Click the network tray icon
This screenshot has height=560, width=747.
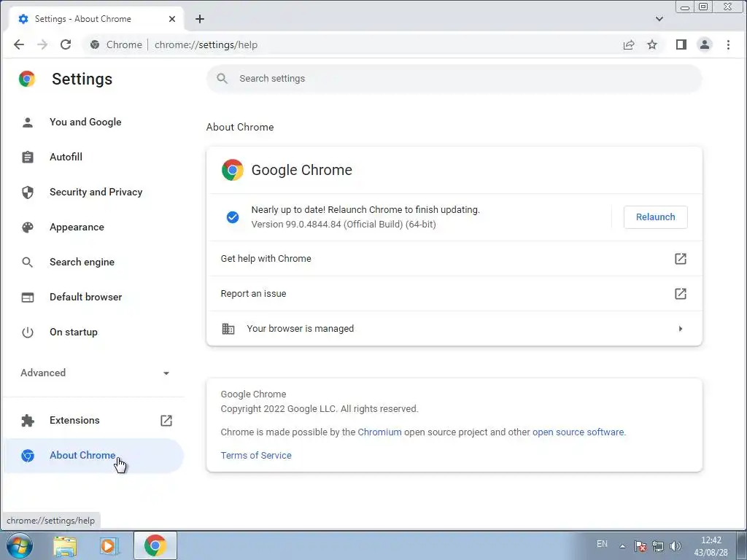(x=658, y=546)
